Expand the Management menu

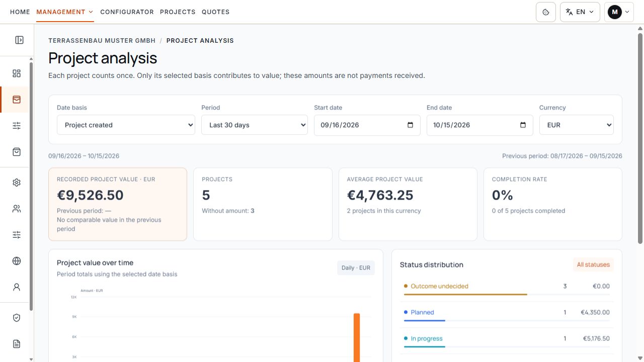(x=65, y=12)
